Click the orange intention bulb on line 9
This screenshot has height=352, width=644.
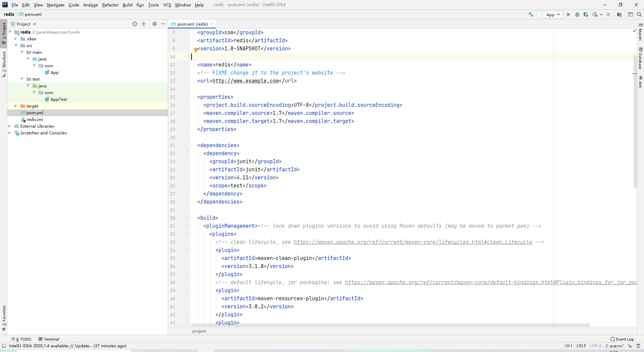[x=196, y=49]
